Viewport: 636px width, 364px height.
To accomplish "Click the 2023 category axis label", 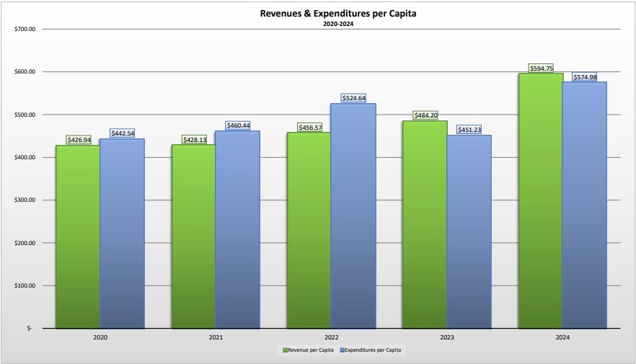I will pyautogui.click(x=447, y=337).
